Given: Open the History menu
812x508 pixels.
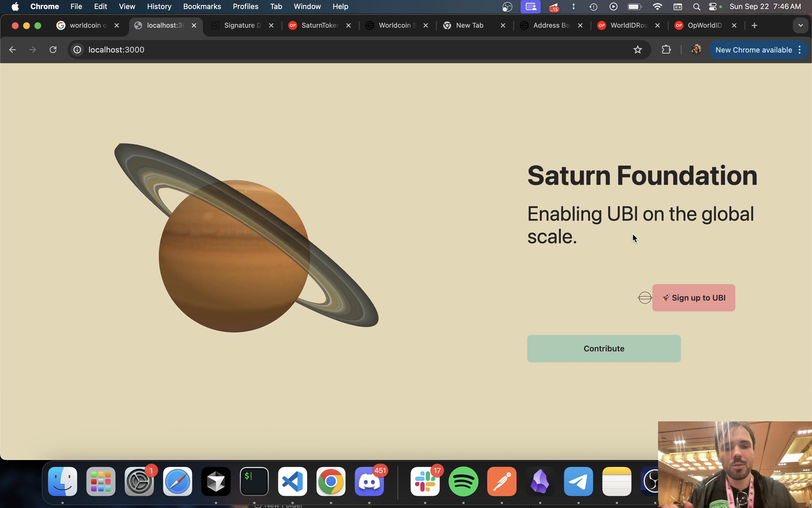Looking at the screenshot, I should coord(159,6).
